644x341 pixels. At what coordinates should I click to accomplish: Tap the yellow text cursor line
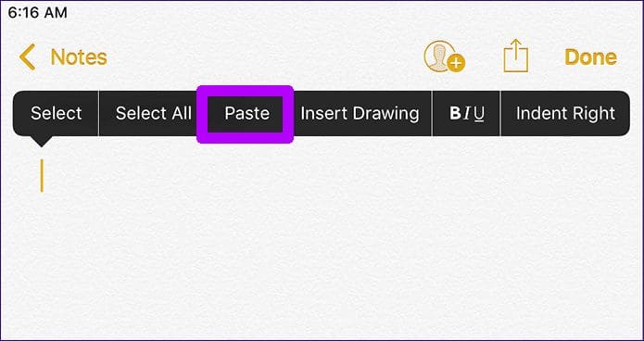42,176
